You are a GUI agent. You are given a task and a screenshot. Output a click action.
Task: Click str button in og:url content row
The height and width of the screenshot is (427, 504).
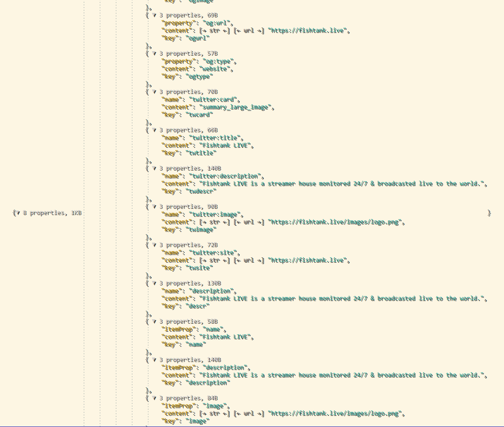click(214, 31)
